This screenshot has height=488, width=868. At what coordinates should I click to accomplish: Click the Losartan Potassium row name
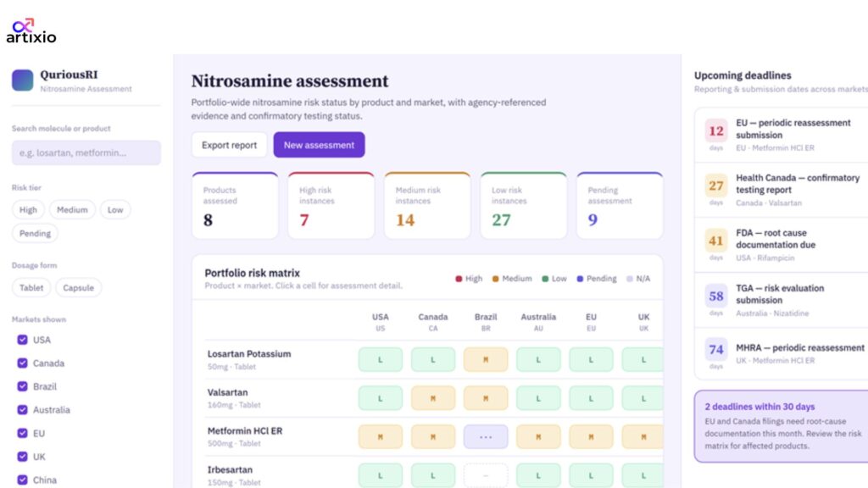click(249, 354)
